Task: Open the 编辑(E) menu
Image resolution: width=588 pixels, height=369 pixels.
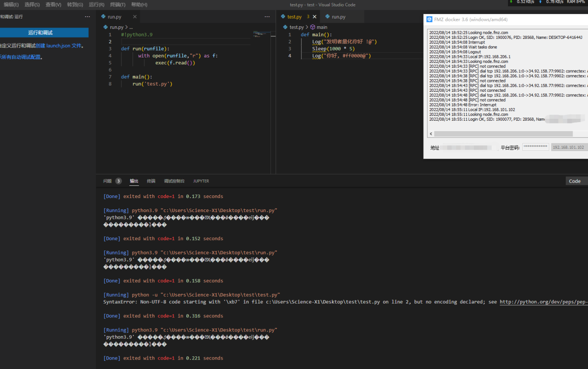Action: pyautogui.click(x=11, y=5)
